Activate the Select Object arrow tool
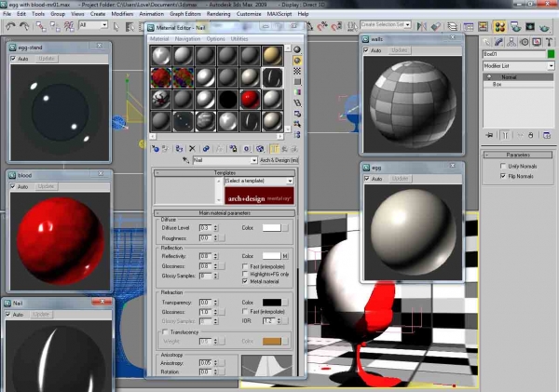Image resolution: width=559 pixels, height=392 pixels. coord(116,27)
